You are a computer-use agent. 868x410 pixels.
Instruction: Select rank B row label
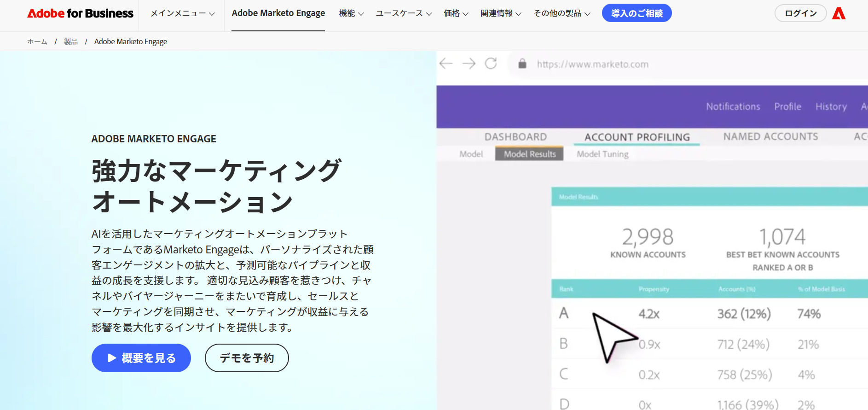pyautogui.click(x=563, y=344)
